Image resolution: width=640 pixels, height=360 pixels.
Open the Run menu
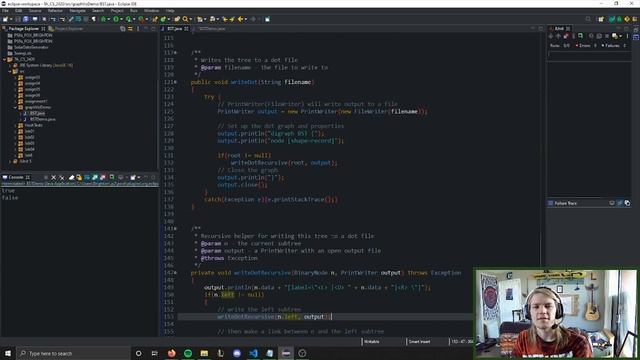133,11
